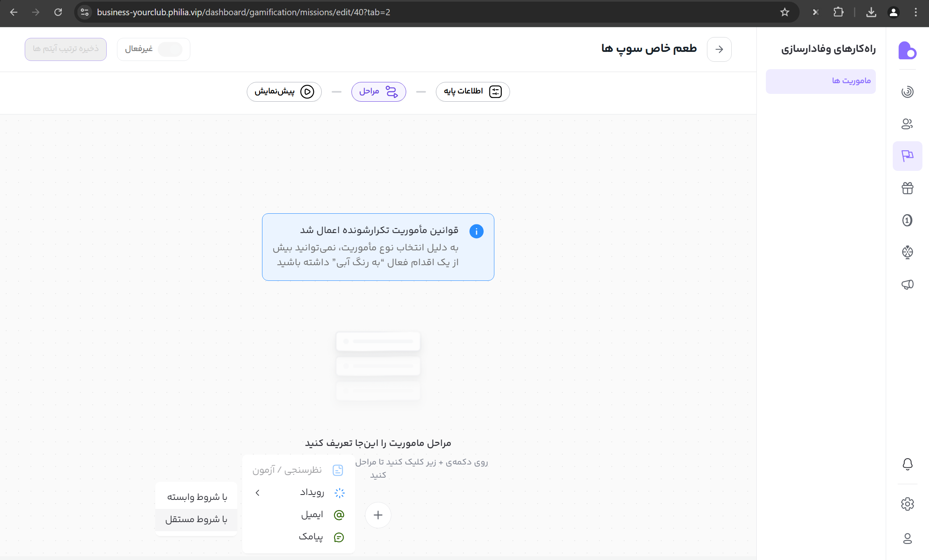Open the user profile icon at the sidebar bottom
The width and height of the screenshot is (929, 560).
[907, 539]
